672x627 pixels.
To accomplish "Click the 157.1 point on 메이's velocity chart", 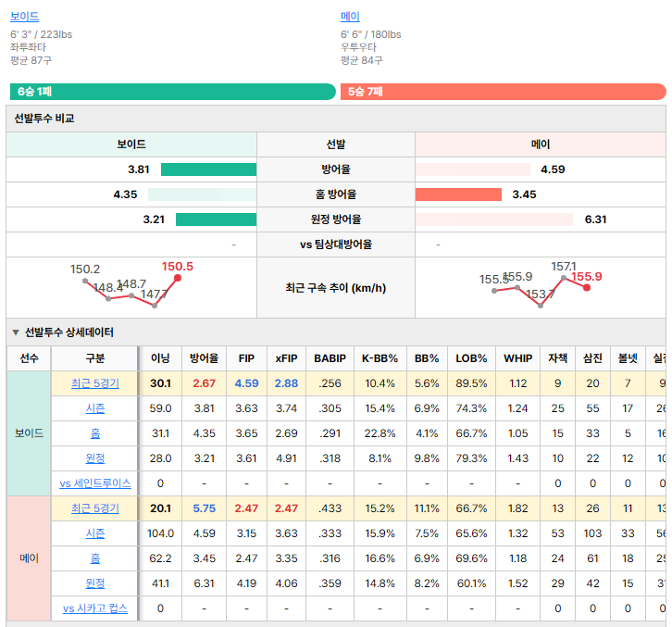I will click(564, 279).
